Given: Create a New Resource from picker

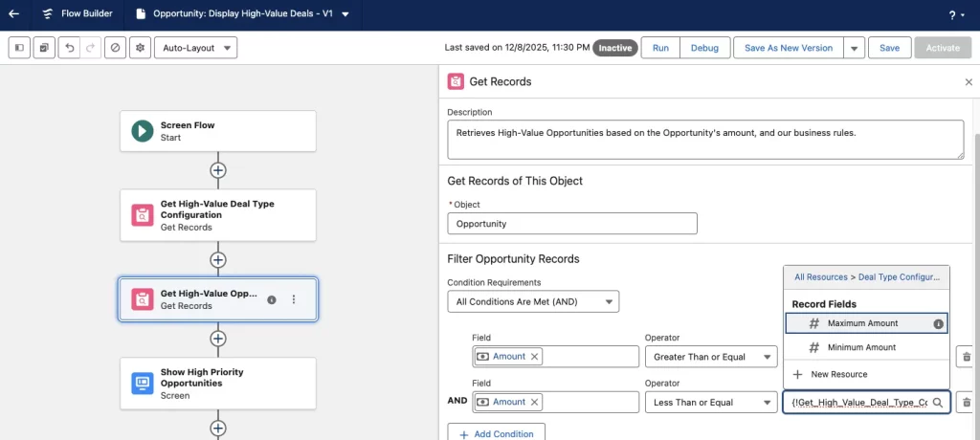Looking at the screenshot, I should point(866,374).
